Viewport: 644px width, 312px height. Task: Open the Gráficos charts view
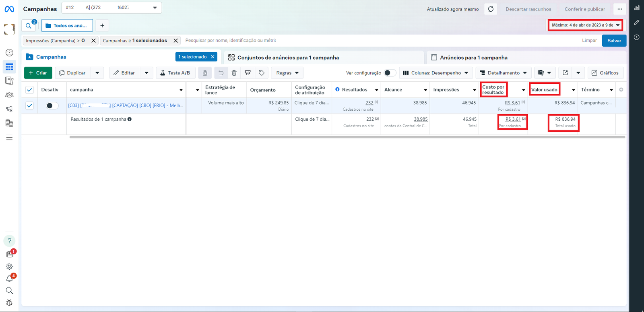coord(605,73)
